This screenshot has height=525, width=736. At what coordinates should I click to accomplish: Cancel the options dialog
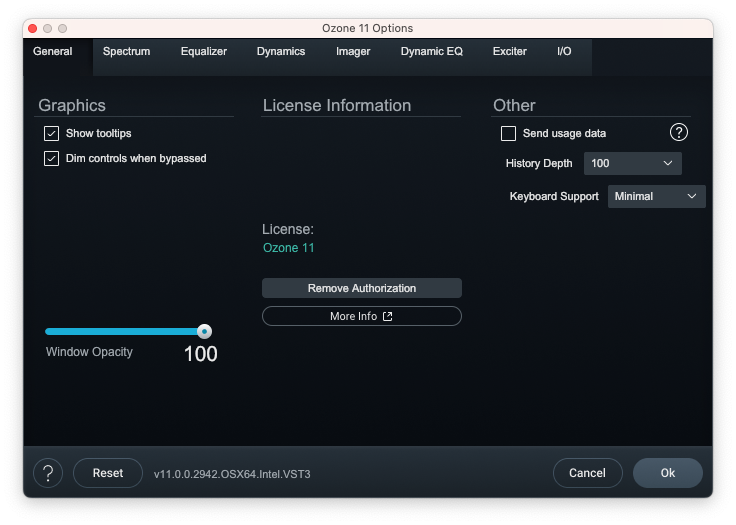click(587, 473)
